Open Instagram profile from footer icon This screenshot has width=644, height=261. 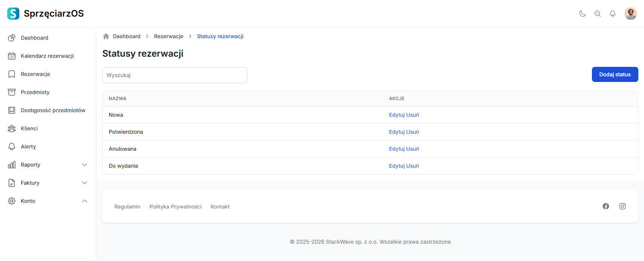(622, 206)
